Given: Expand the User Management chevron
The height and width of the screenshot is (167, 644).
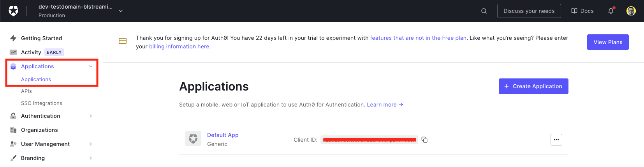Looking at the screenshot, I should coord(91,144).
